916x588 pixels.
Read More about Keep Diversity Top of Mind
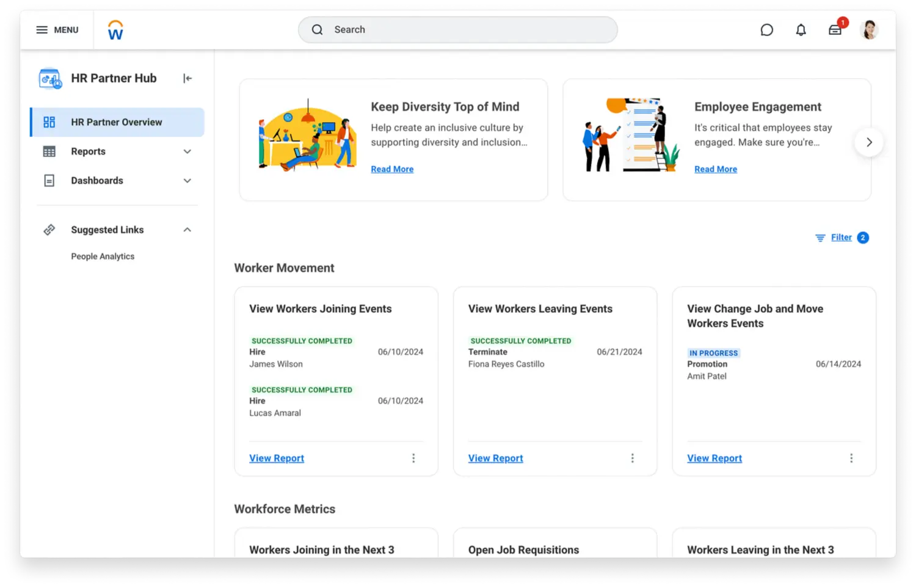tap(392, 169)
